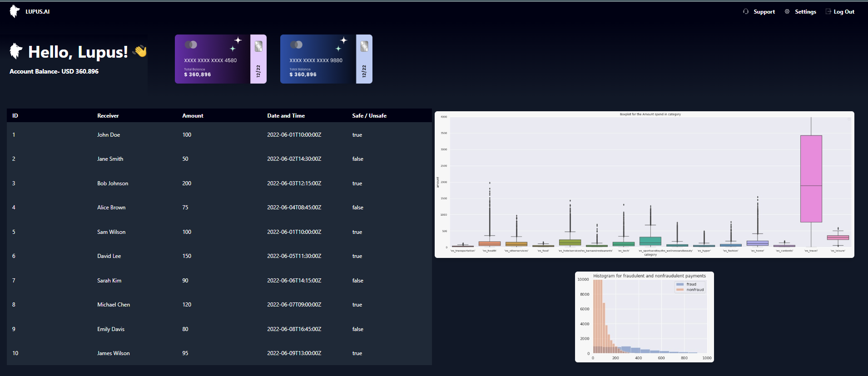Click the false status in Jane Smith row
This screenshot has height=376, width=868.
tap(358, 159)
